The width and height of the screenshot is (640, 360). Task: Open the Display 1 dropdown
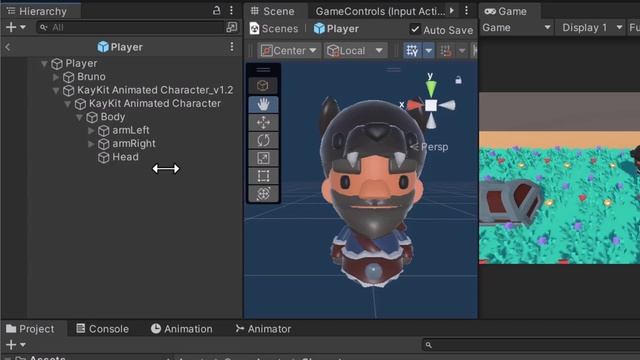[591, 28]
